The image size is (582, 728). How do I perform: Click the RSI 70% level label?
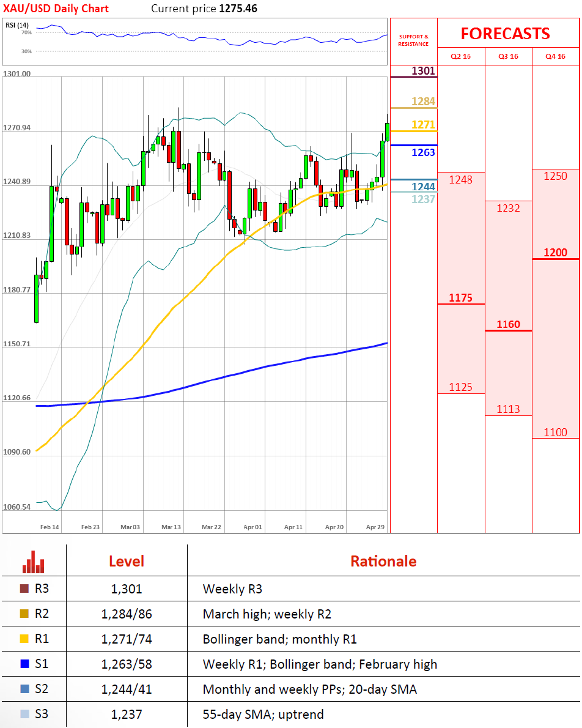[x=26, y=32]
